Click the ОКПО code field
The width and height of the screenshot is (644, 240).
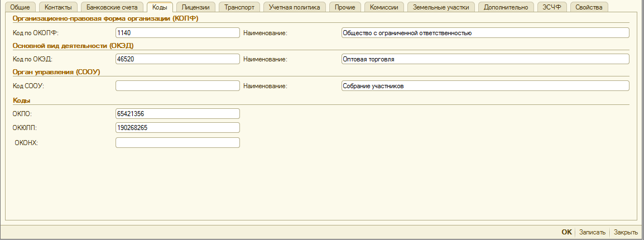[x=177, y=113]
